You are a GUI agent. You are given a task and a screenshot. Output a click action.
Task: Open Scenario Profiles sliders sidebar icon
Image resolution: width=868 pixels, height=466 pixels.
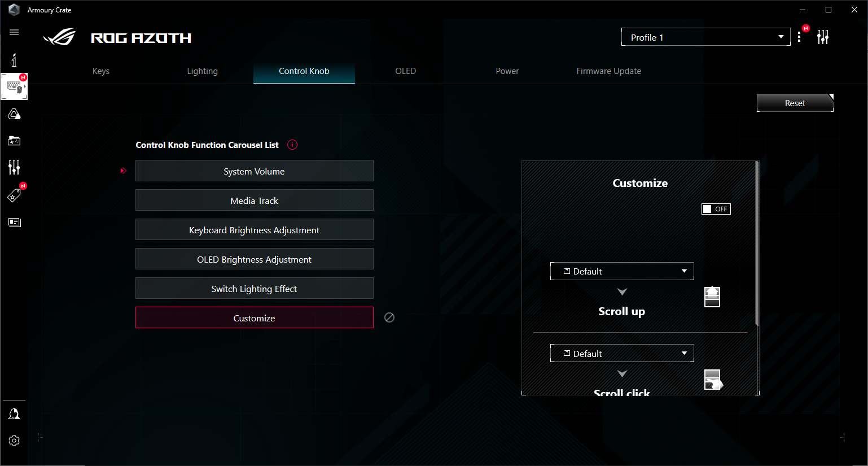[14, 167]
